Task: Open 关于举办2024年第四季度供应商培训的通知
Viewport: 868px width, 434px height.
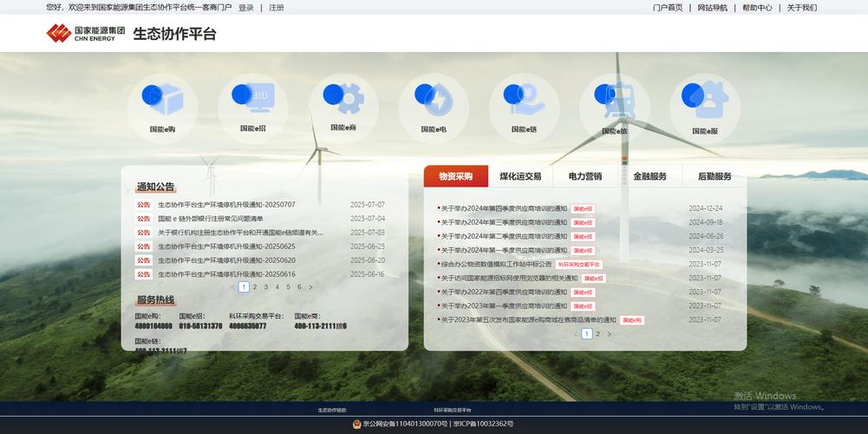Action: pyautogui.click(x=504, y=208)
